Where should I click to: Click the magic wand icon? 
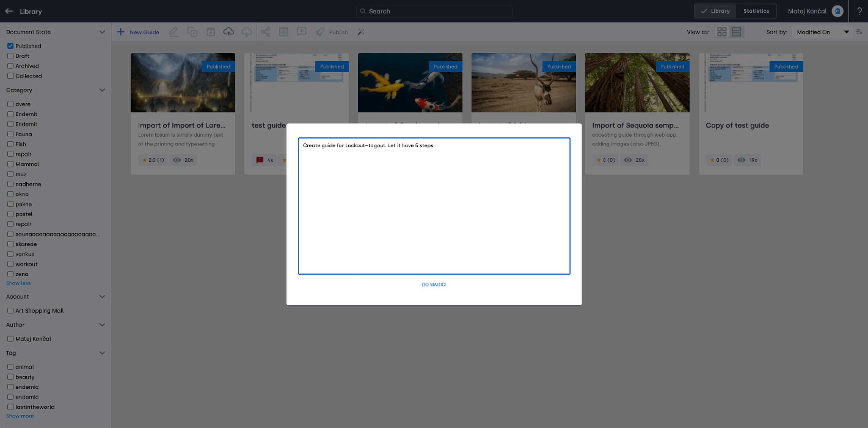click(x=361, y=32)
